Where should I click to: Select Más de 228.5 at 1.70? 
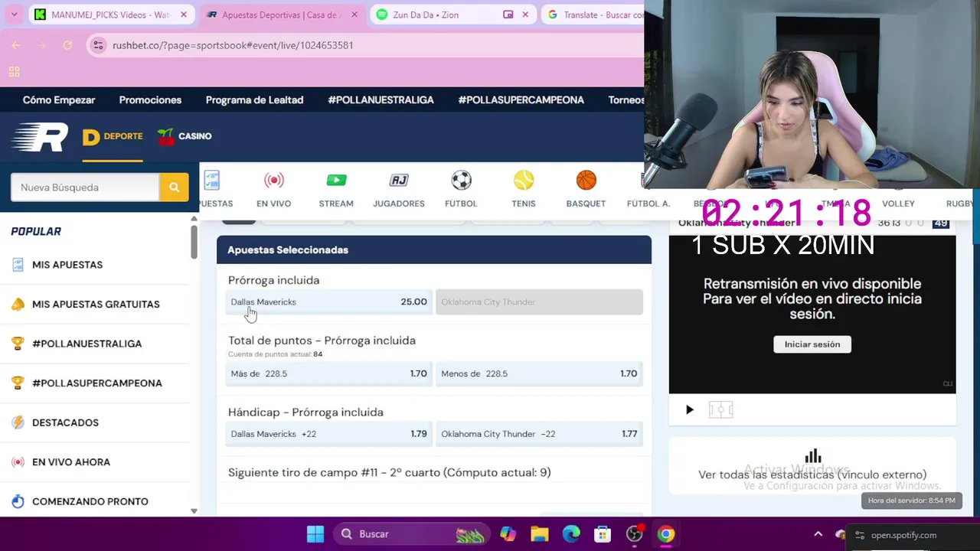(x=328, y=373)
